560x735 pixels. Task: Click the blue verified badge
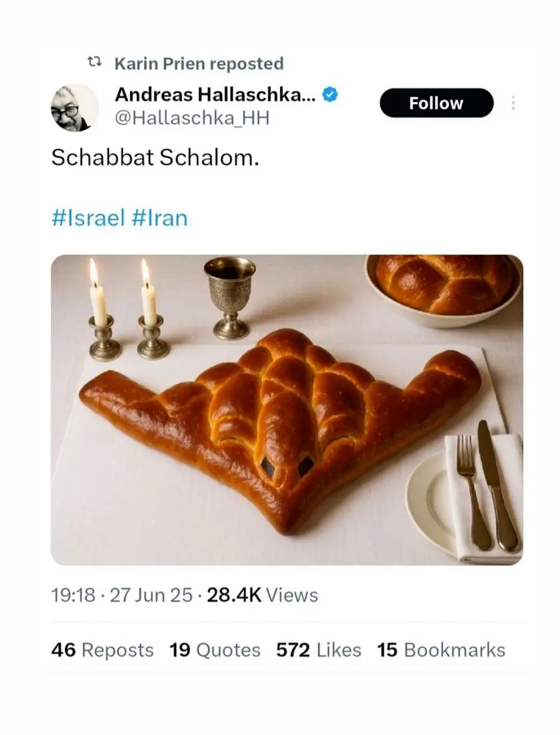click(x=330, y=95)
